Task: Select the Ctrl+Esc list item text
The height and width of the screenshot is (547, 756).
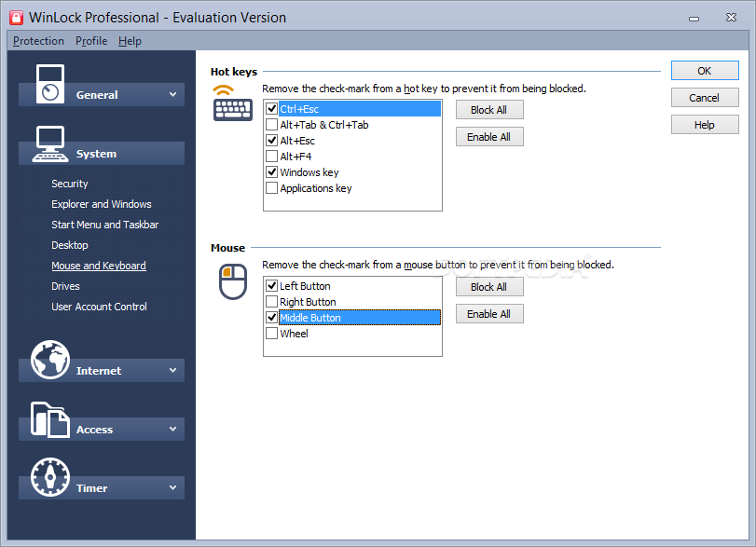Action: point(299,109)
